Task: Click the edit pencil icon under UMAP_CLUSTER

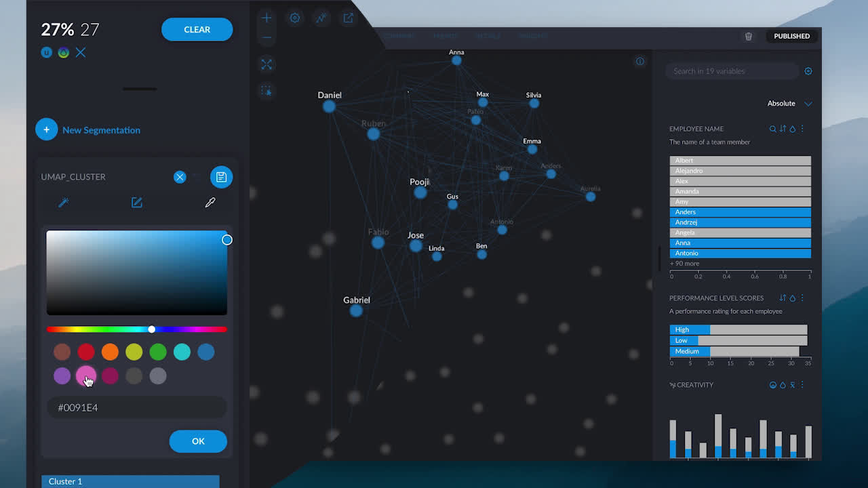Action: coord(137,203)
